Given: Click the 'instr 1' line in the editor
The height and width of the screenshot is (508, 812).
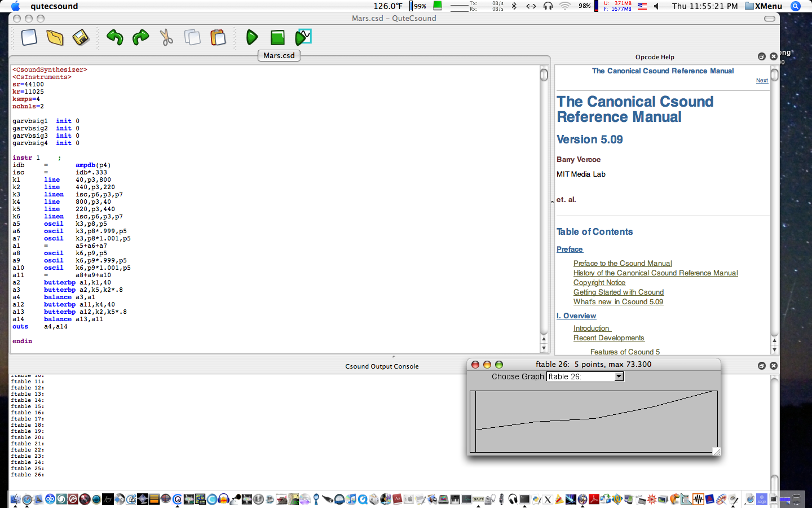Looking at the screenshot, I should click(26, 158).
